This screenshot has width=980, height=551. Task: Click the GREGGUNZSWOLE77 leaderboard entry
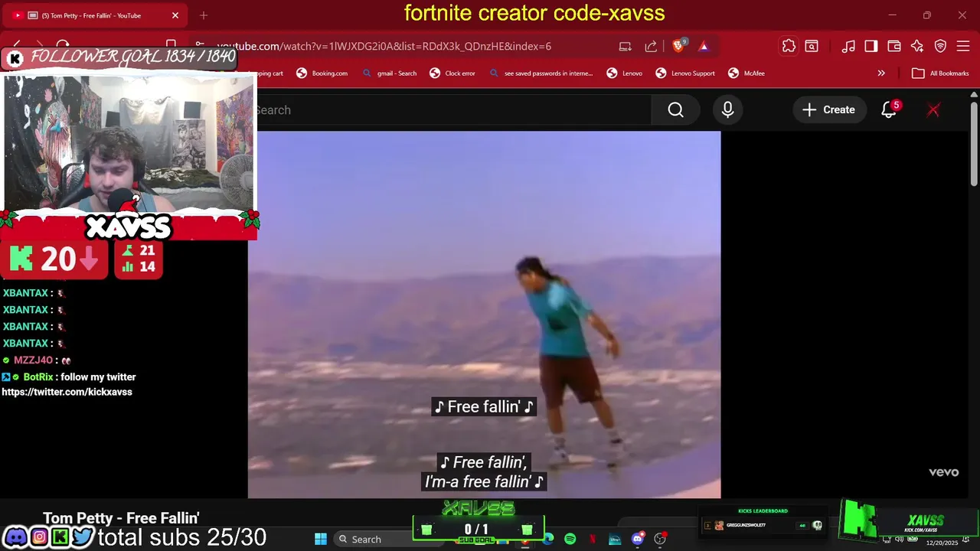764,525
